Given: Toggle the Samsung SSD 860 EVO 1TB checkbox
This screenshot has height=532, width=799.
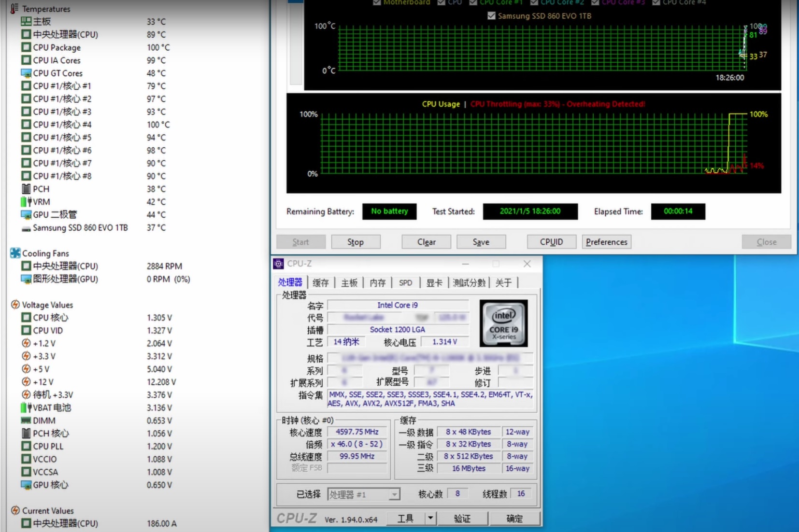Looking at the screenshot, I should 491,16.
